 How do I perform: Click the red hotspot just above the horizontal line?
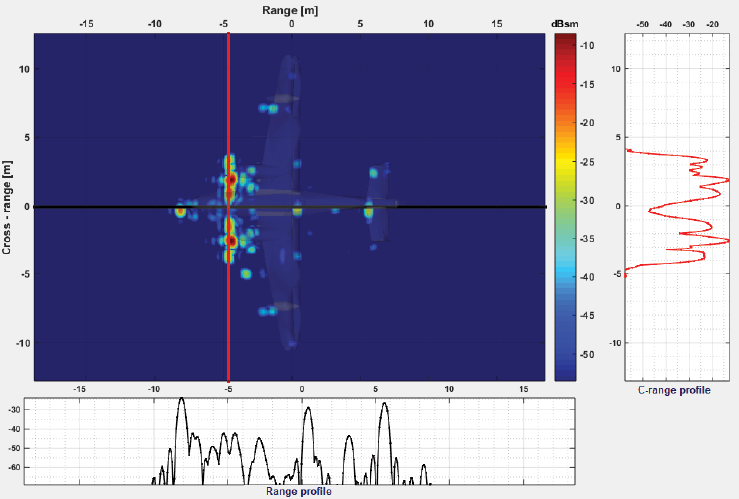coord(231,180)
